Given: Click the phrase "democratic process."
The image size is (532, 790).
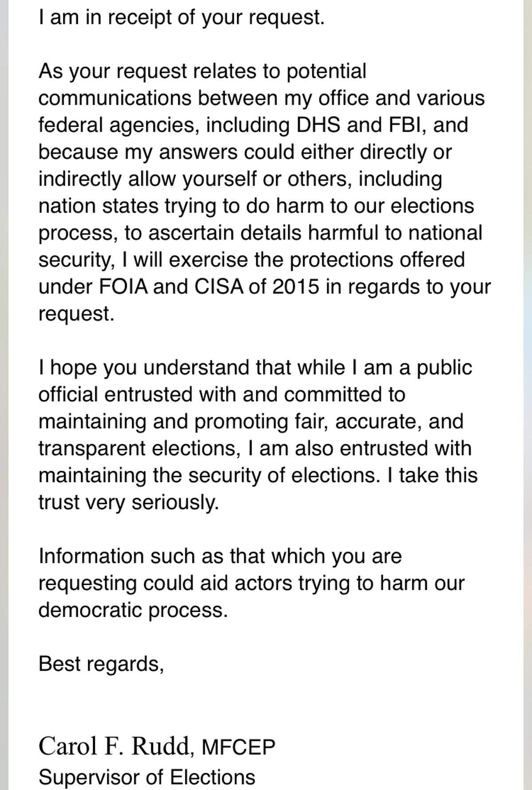Looking at the screenshot, I should click(x=133, y=610).
